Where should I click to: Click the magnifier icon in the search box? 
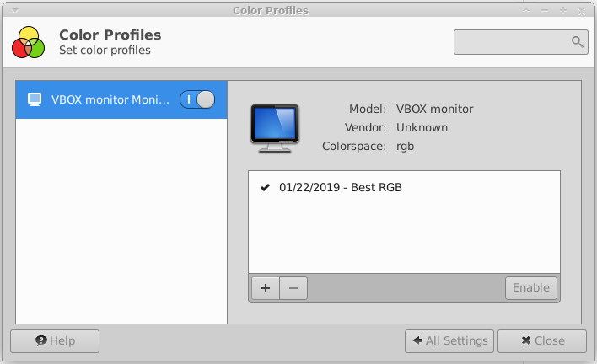(x=578, y=41)
